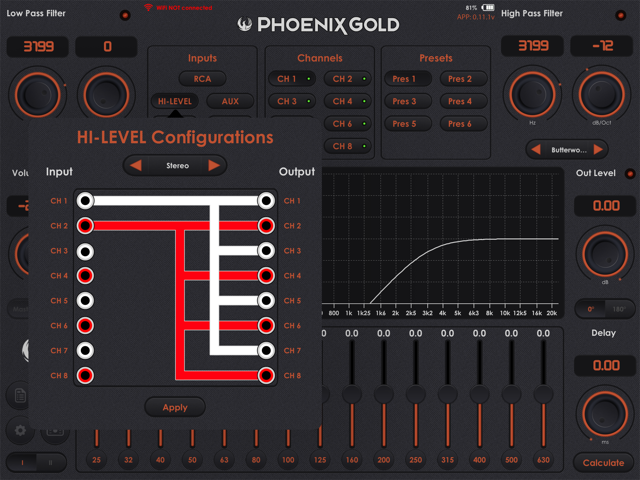Select the CH 3 input jack
This screenshot has height=480, width=640.
point(85,251)
